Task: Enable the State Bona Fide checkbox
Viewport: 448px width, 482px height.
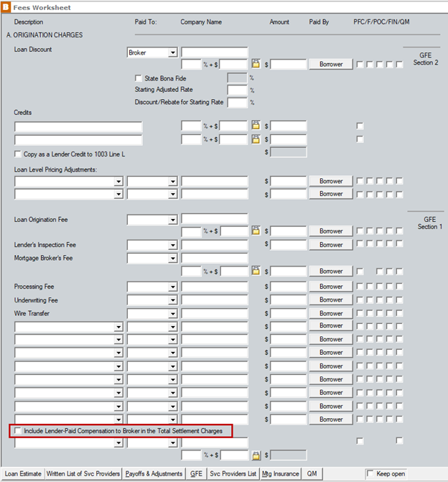Action: point(139,78)
